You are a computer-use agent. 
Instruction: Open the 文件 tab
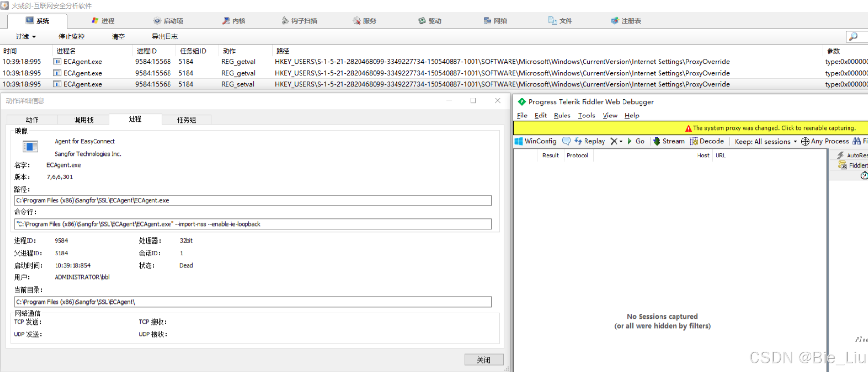560,21
